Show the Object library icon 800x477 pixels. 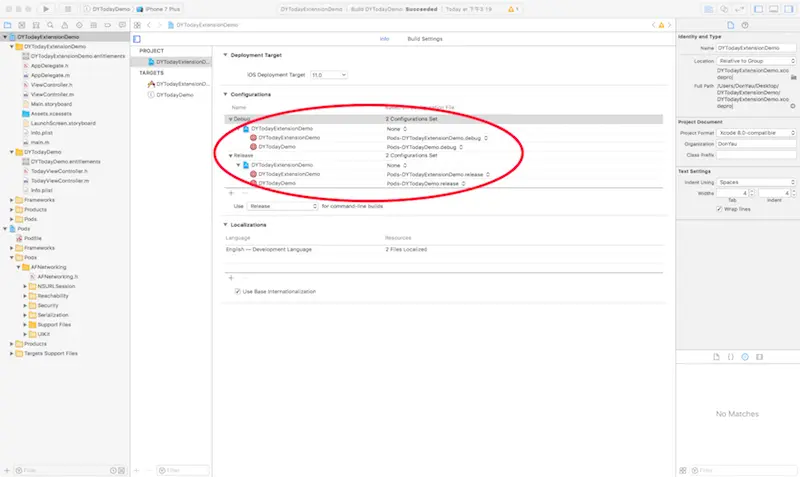[x=745, y=357]
